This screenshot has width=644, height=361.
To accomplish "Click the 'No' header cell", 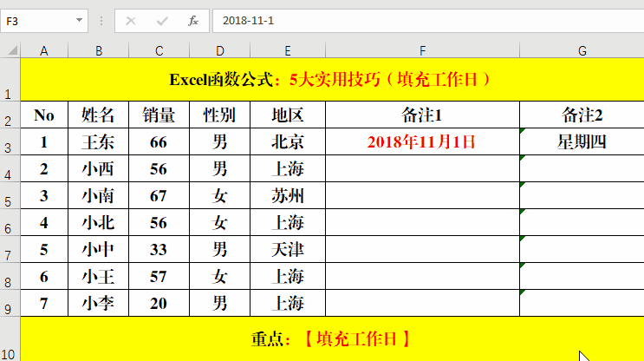I will (x=44, y=115).
